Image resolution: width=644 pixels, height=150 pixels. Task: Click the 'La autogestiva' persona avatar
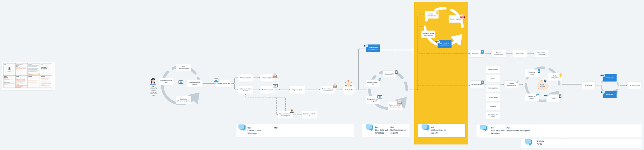153,82
